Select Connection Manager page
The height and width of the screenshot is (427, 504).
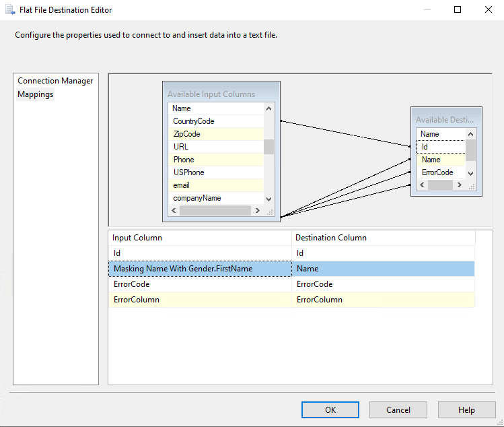55,81
